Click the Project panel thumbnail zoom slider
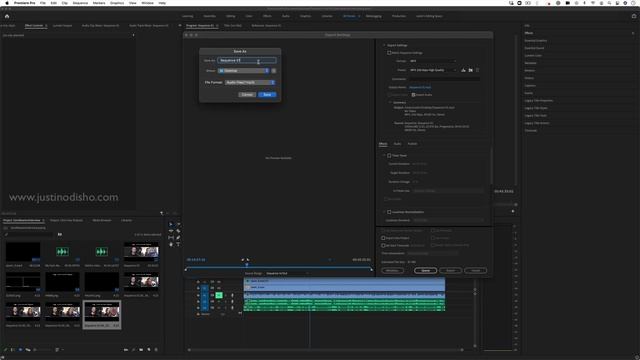The width and height of the screenshot is (640, 360). (x=41, y=350)
